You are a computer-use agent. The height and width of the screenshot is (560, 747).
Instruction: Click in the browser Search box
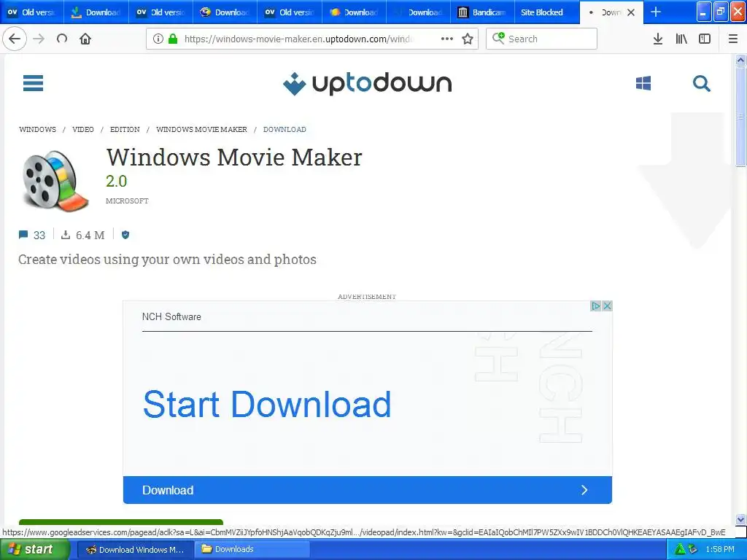[541, 39]
